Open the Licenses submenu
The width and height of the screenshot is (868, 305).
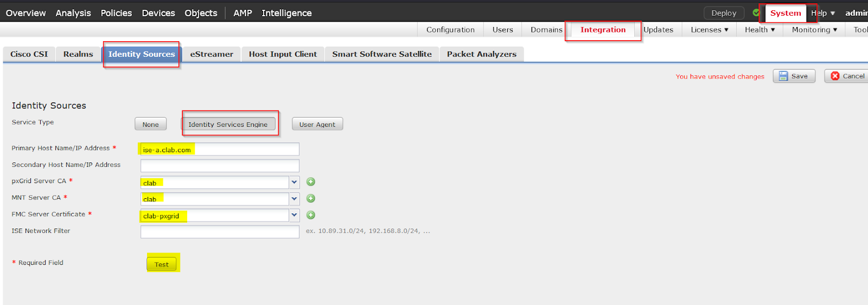[709, 30]
